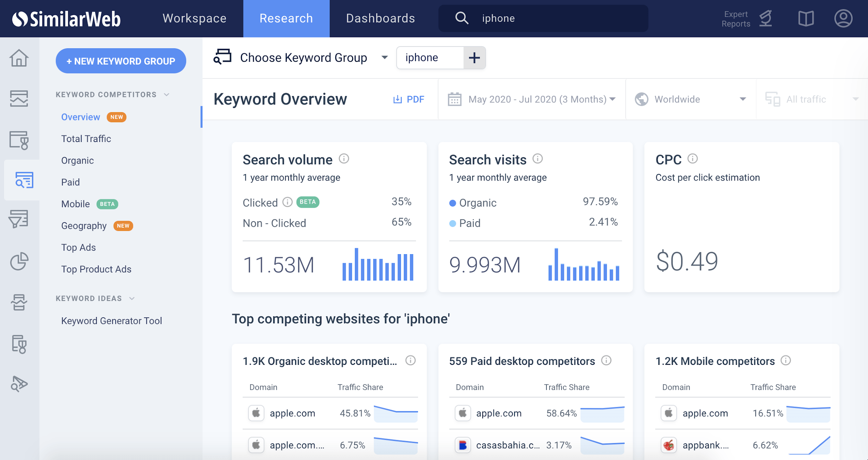Image resolution: width=868 pixels, height=460 pixels.
Task: Open Paid in the sidebar menu
Action: [x=70, y=182]
